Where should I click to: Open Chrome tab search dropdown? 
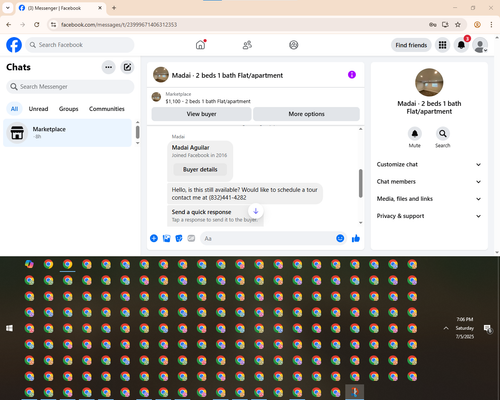click(8, 8)
